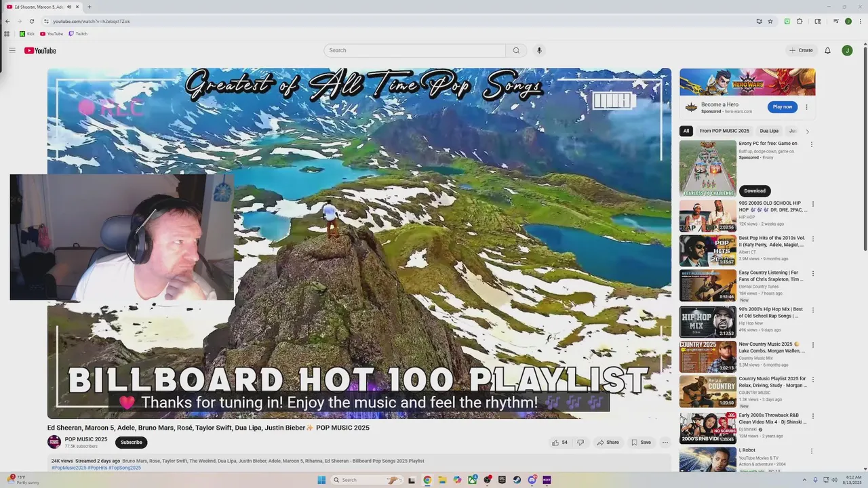Click Play now on the Hero Wars ad

[x=783, y=107]
